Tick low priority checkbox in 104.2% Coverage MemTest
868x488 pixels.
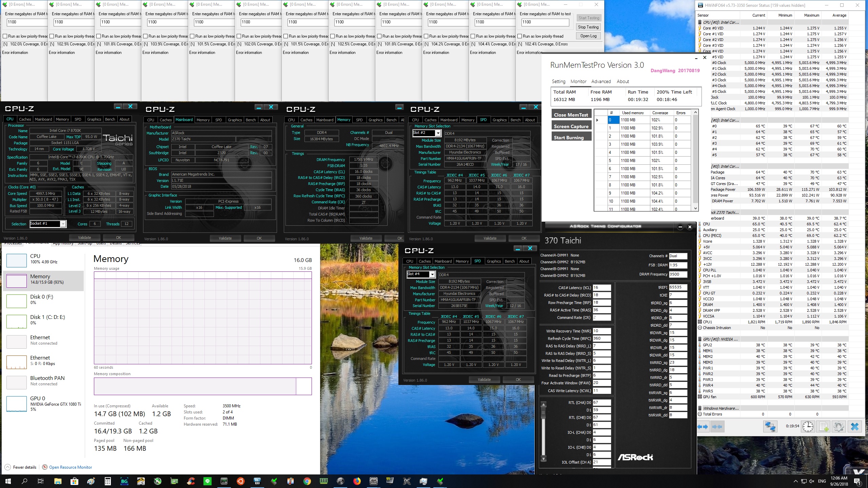426,36
